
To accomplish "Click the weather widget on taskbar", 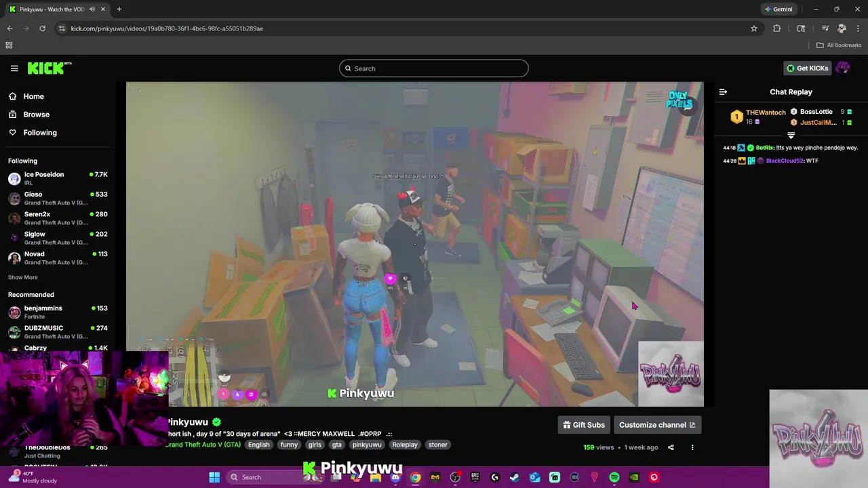I will pos(33,477).
